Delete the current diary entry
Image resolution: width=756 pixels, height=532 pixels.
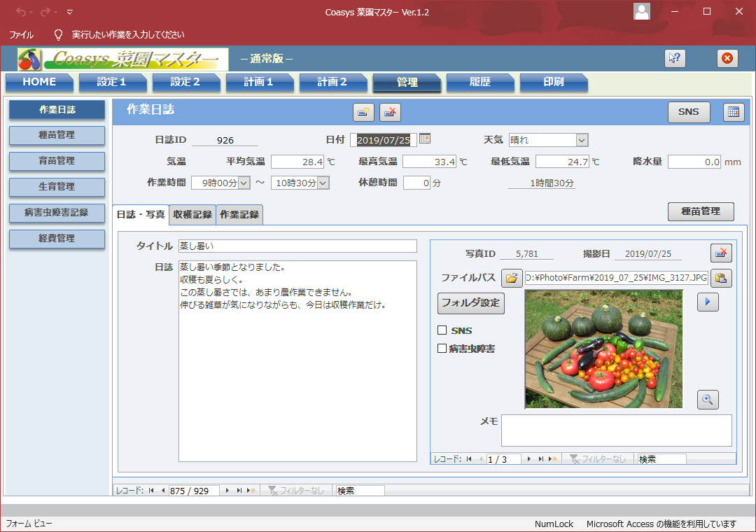389,112
